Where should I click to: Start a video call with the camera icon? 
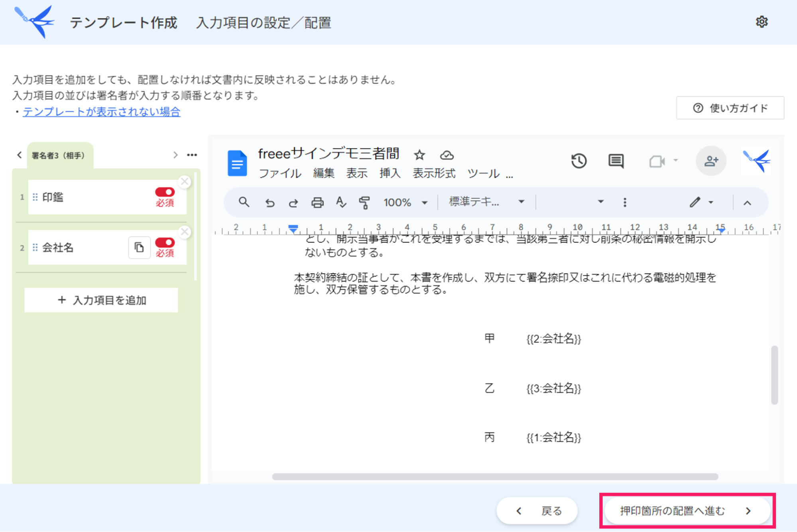click(657, 162)
